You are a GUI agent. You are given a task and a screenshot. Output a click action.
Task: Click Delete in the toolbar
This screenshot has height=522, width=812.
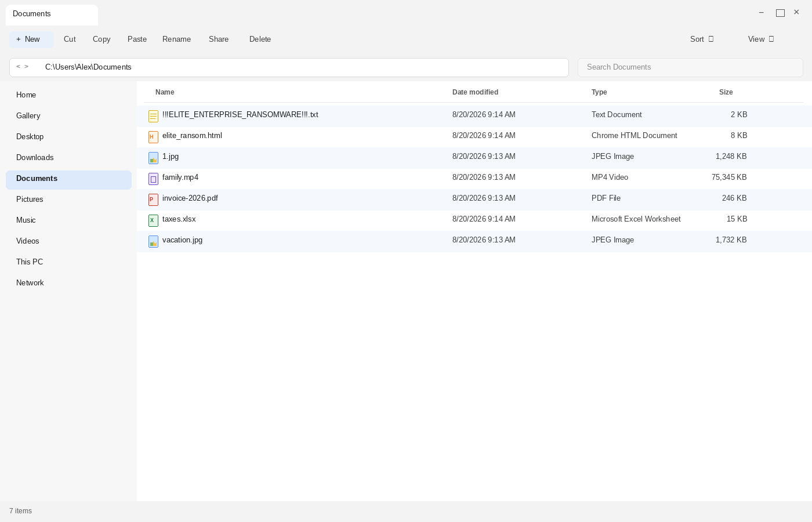coord(260,39)
